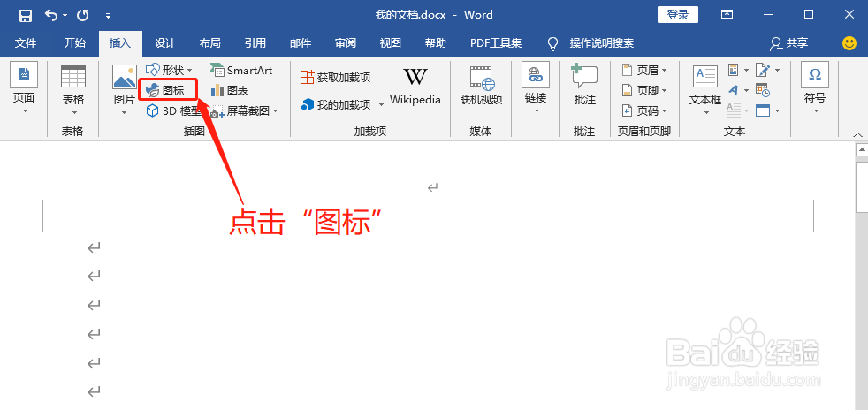868x410 pixels.
Task: Open the 表格 table insert dropdown
Action: 73,88
